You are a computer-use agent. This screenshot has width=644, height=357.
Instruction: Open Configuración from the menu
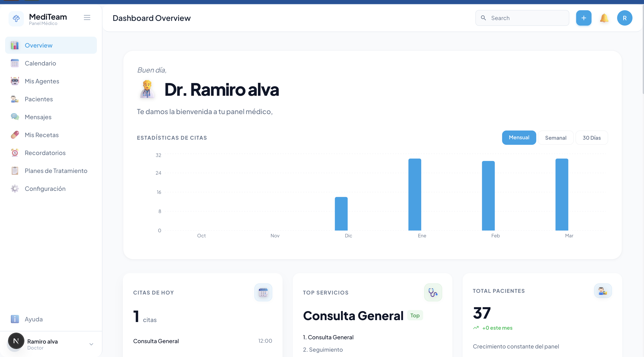(45, 189)
